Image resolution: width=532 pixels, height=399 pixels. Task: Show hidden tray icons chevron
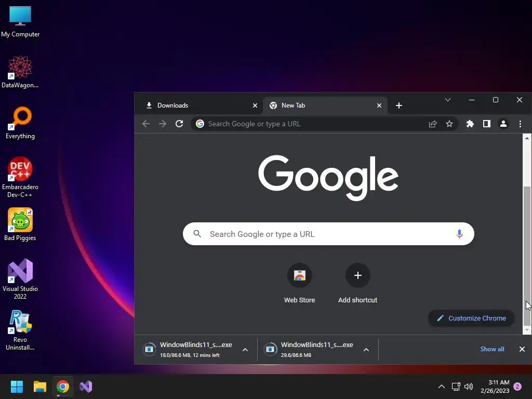coord(442,387)
